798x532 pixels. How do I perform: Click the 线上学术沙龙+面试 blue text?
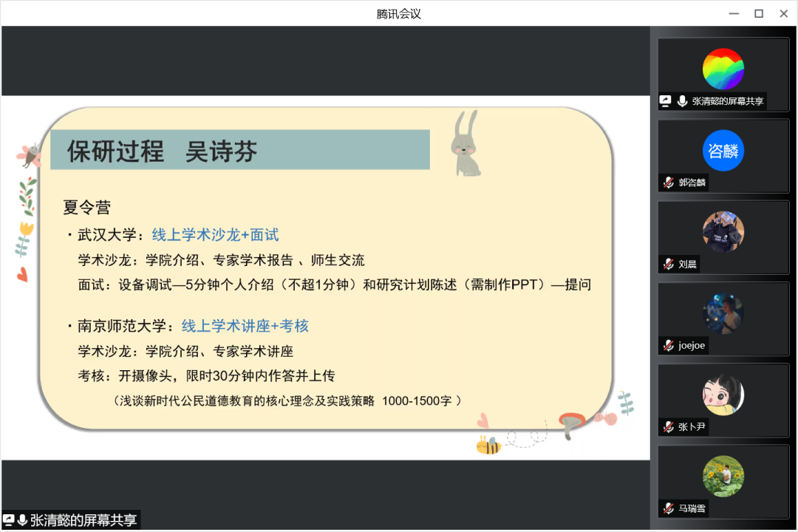[215, 235]
